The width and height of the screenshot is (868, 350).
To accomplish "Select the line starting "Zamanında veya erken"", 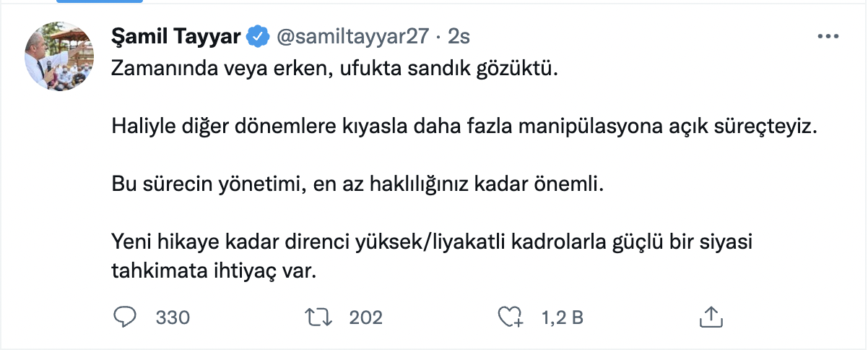I will [x=334, y=69].
